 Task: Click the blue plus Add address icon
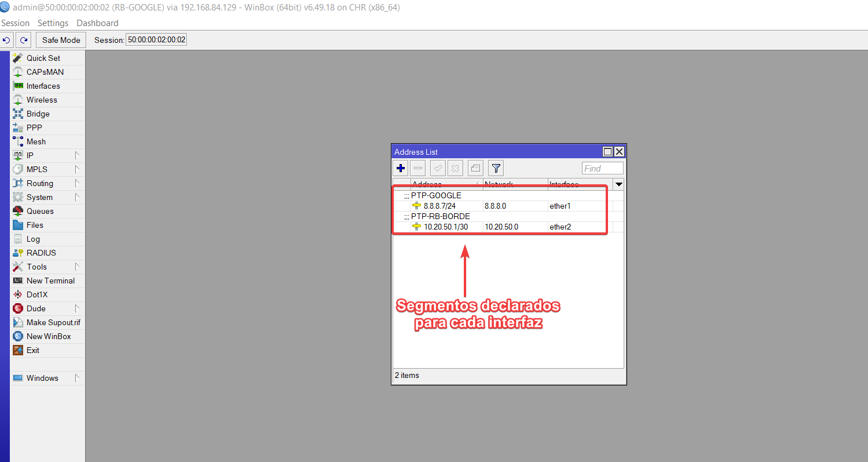point(401,169)
